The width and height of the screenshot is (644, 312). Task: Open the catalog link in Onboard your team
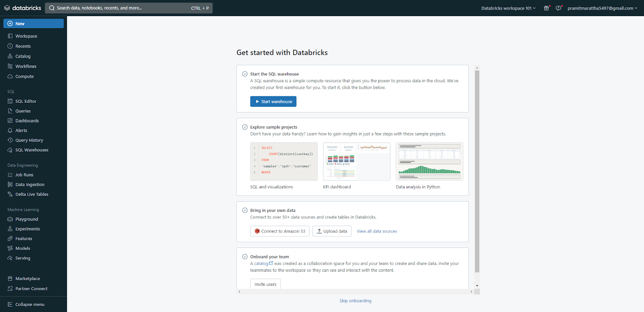coord(263,263)
